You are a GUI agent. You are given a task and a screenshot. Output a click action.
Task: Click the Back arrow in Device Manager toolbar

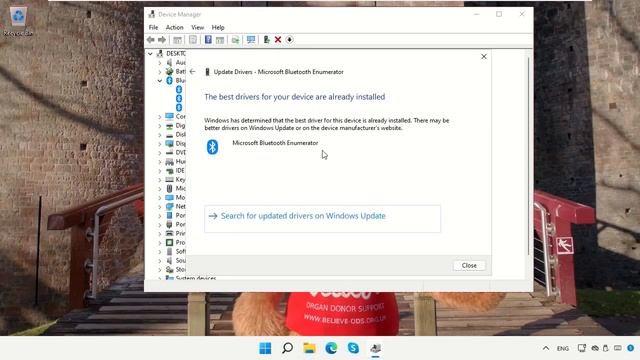tap(151, 40)
